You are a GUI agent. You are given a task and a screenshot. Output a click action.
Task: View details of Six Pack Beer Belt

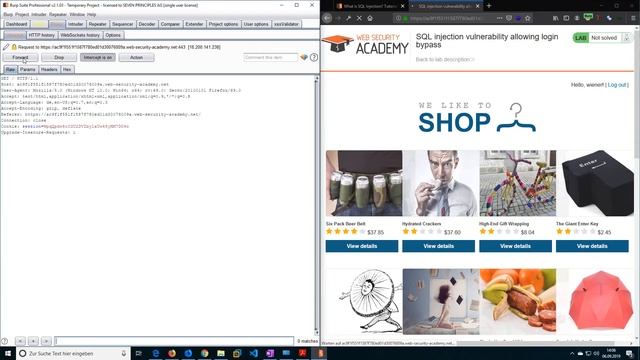(362, 246)
